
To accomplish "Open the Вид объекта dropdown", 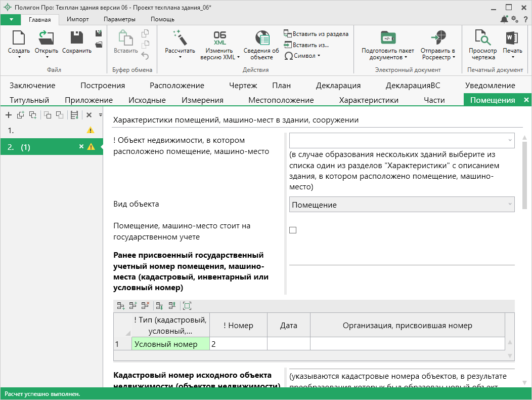I will pyautogui.click(x=402, y=205).
